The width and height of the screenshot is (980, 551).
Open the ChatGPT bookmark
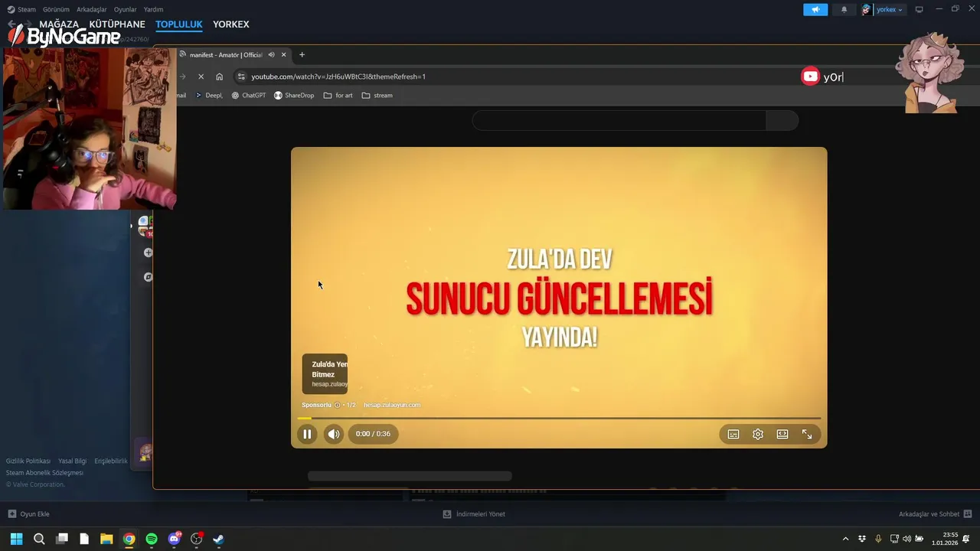click(249, 96)
